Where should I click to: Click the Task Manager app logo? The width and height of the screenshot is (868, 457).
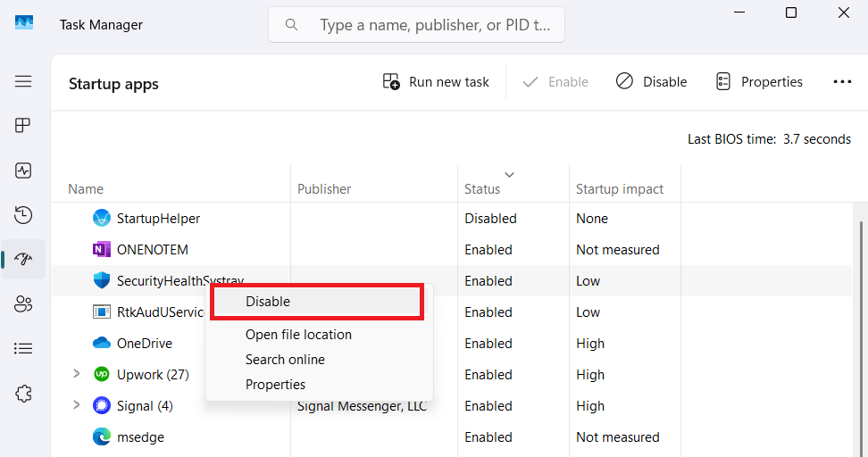click(24, 22)
